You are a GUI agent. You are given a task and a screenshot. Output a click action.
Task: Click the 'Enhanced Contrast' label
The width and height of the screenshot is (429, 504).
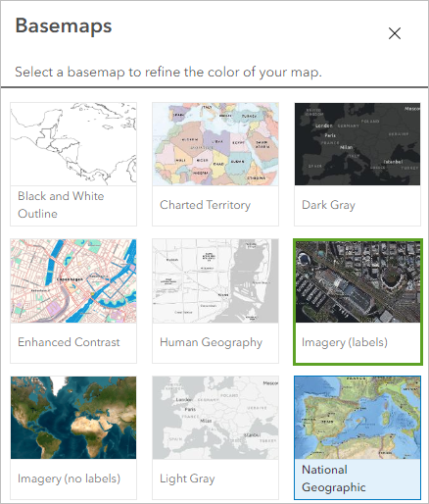coord(69,342)
